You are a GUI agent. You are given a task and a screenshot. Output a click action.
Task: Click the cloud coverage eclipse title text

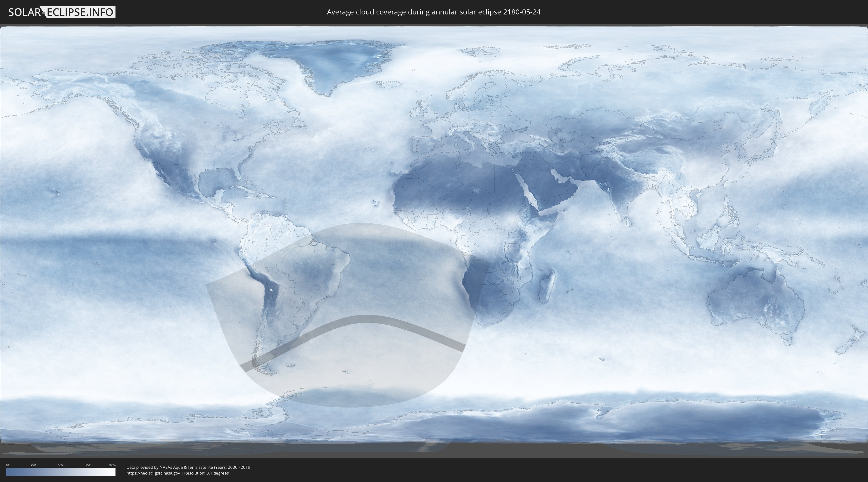434,12
